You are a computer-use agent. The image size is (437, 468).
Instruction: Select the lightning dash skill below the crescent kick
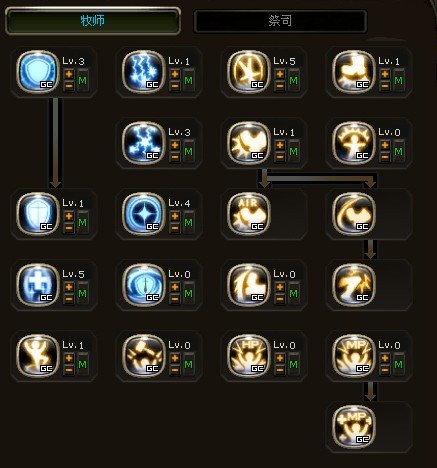tap(354, 285)
